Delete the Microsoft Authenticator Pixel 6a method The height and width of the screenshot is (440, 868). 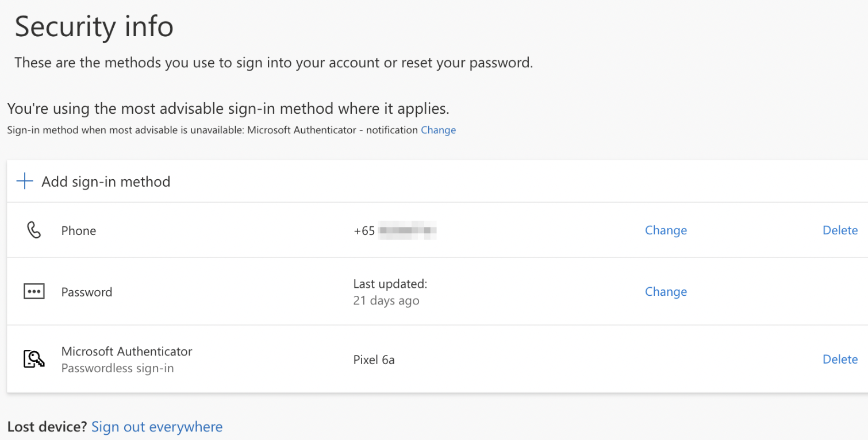tap(840, 359)
